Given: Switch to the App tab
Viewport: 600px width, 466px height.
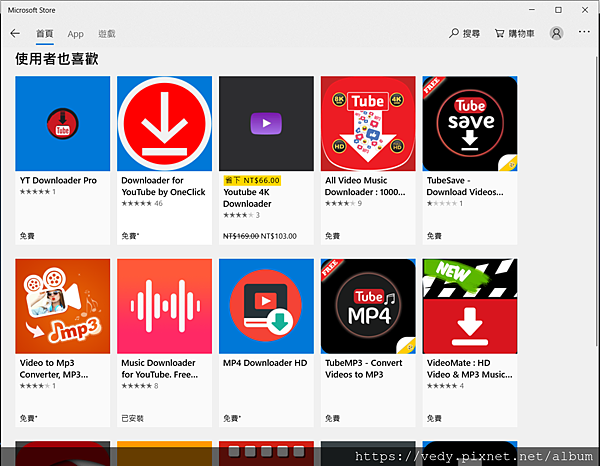Looking at the screenshot, I should (75, 34).
